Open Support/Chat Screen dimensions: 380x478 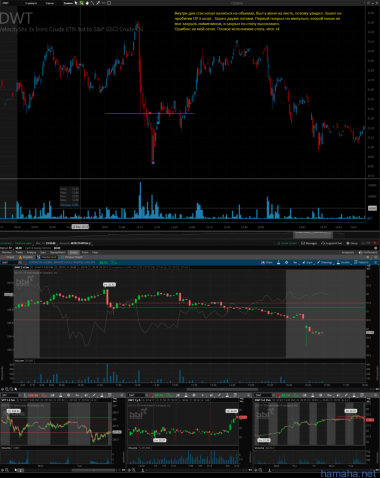[x=331, y=243]
